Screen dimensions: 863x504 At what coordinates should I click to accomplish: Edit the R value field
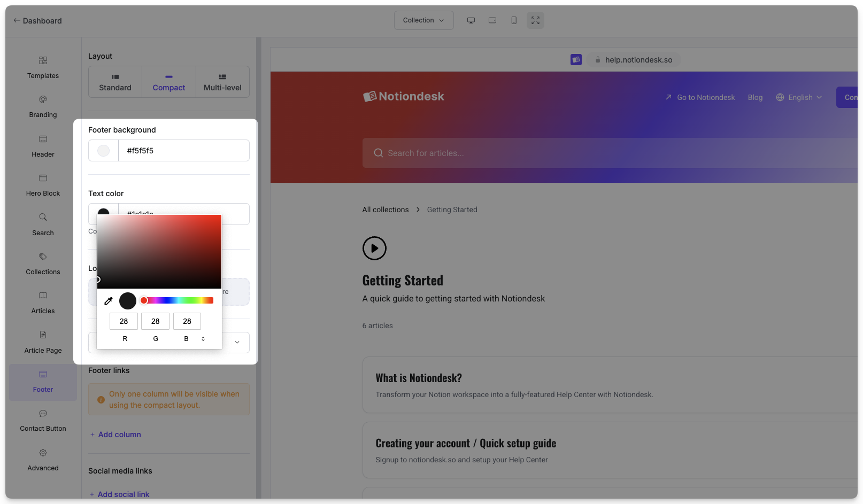[x=124, y=321]
